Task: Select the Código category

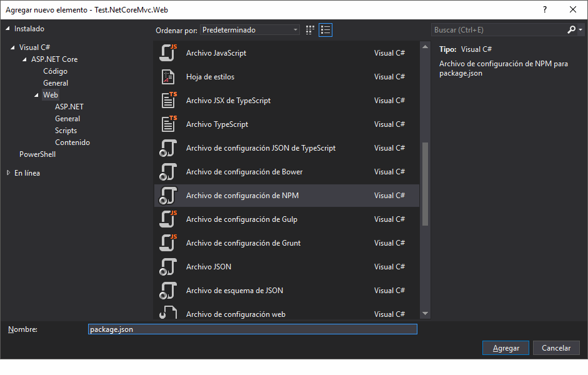Action: click(x=55, y=71)
